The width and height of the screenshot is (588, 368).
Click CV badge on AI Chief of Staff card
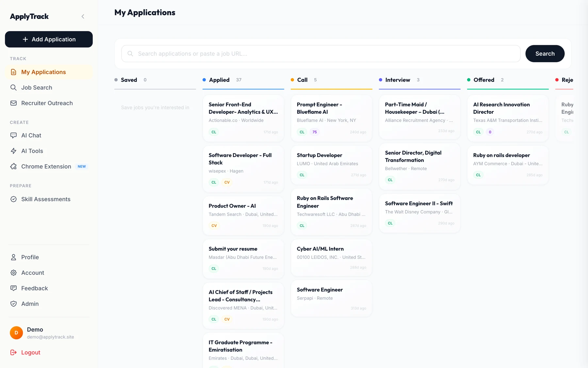click(227, 319)
